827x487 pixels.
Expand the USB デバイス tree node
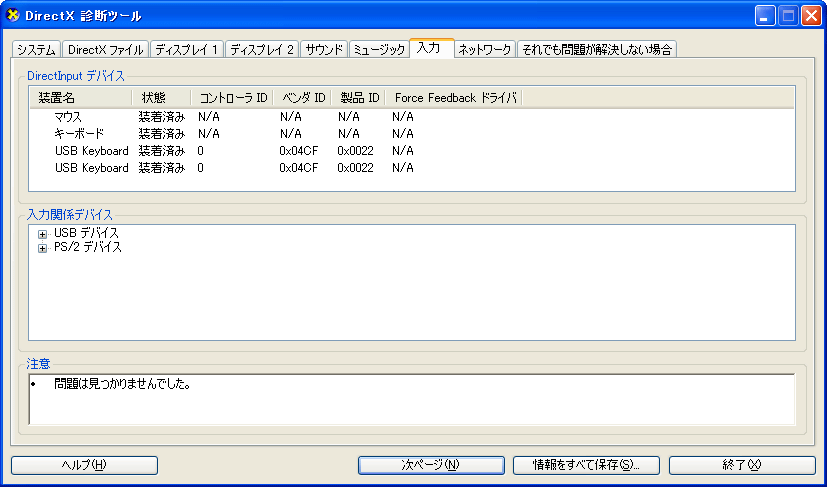pos(42,234)
